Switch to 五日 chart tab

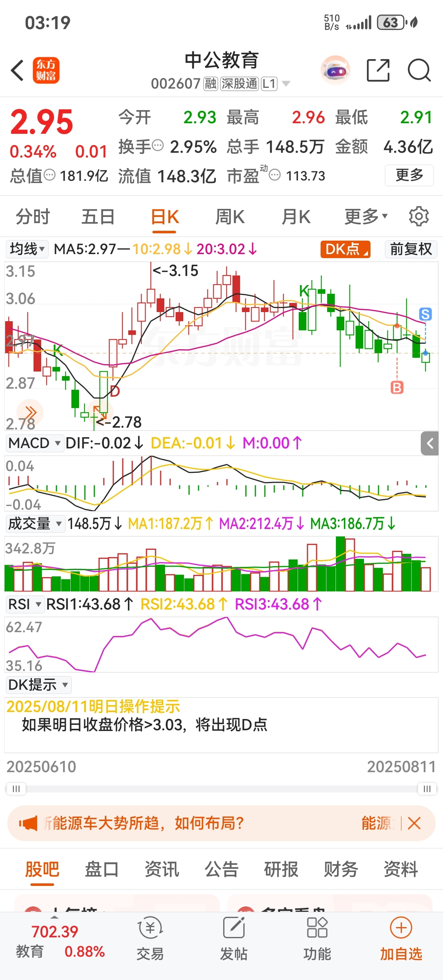point(98,217)
